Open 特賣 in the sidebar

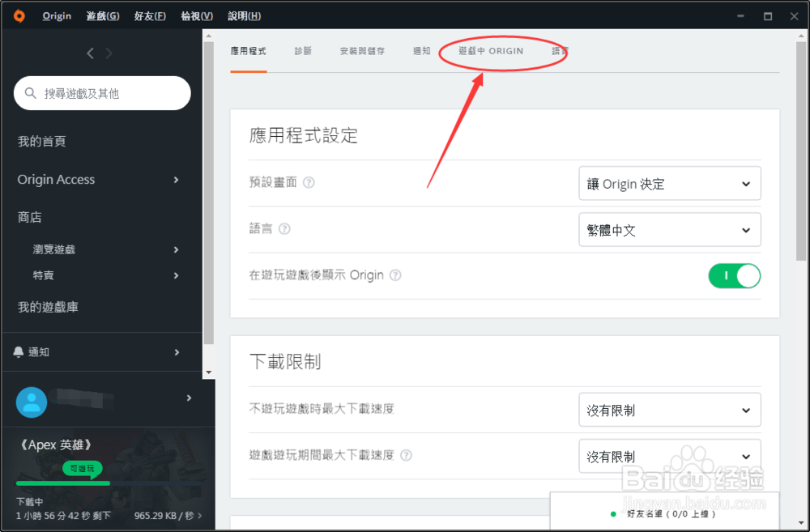(x=44, y=275)
